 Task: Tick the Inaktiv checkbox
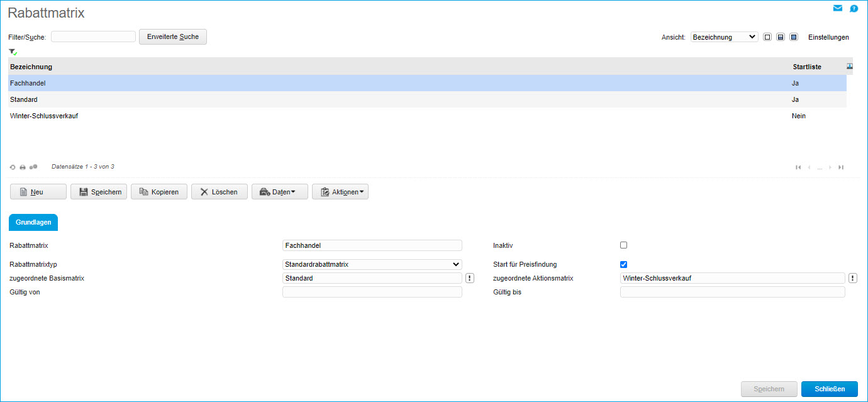[x=623, y=245]
